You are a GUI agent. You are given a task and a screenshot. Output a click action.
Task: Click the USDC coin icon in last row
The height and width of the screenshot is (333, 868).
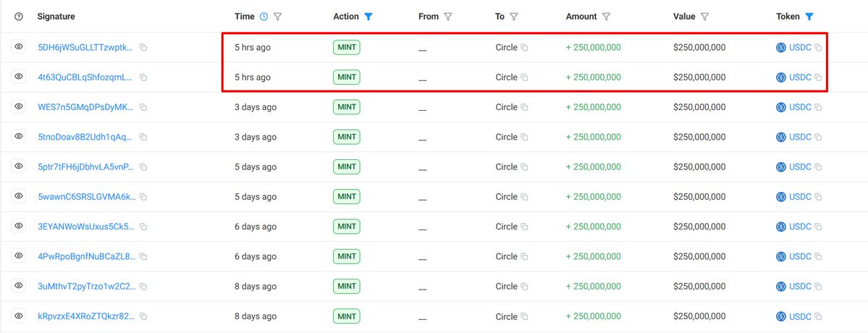pos(781,316)
